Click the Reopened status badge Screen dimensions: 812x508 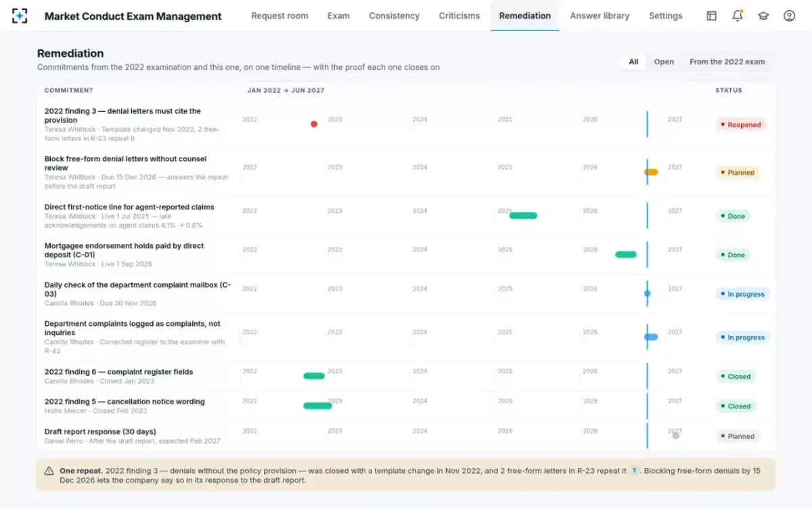point(741,125)
